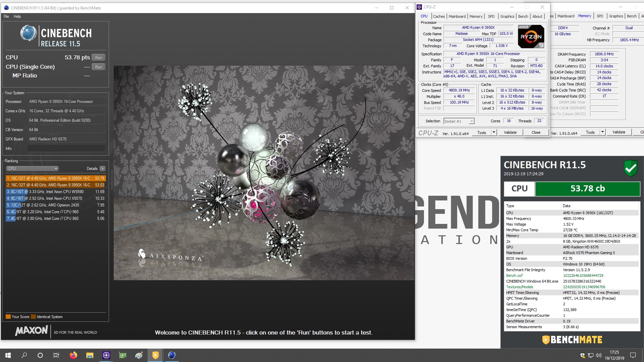Open the Windows Start menu

[8, 355]
